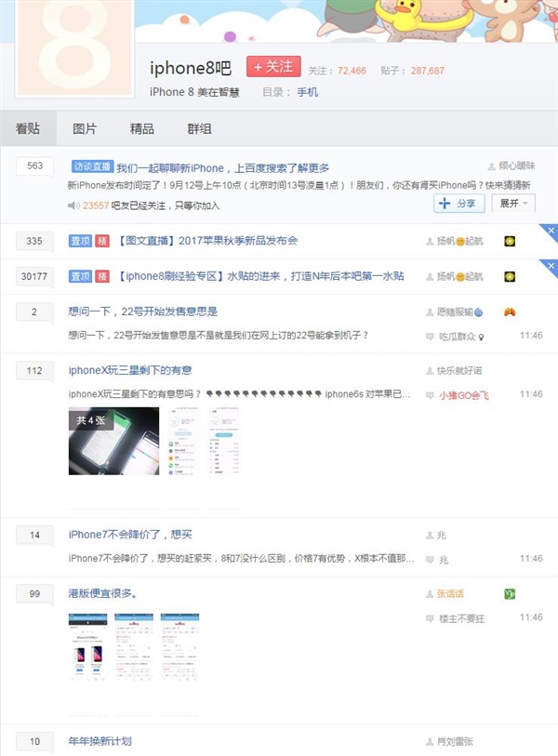The height and width of the screenshot is (756, 558).
Task: Click the reply bubble icon beside 小猪GO会飞
Action: pyautogui.click(x=430, y=395)
